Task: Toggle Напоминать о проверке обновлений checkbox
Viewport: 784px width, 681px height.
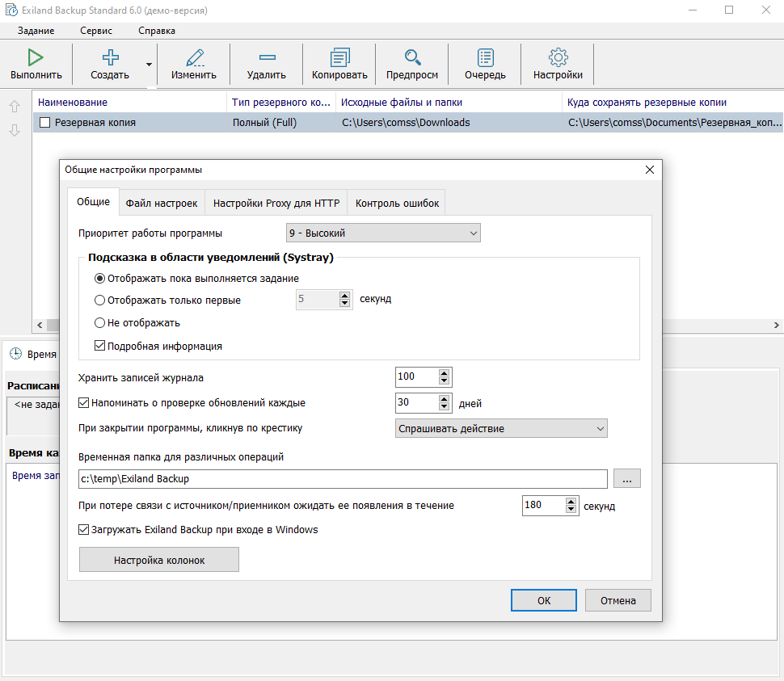Action: [x=84, y=403]
